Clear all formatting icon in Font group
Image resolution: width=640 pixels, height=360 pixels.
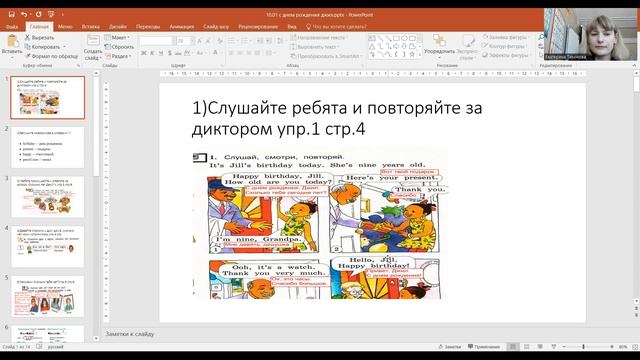[x=220, y=41]
